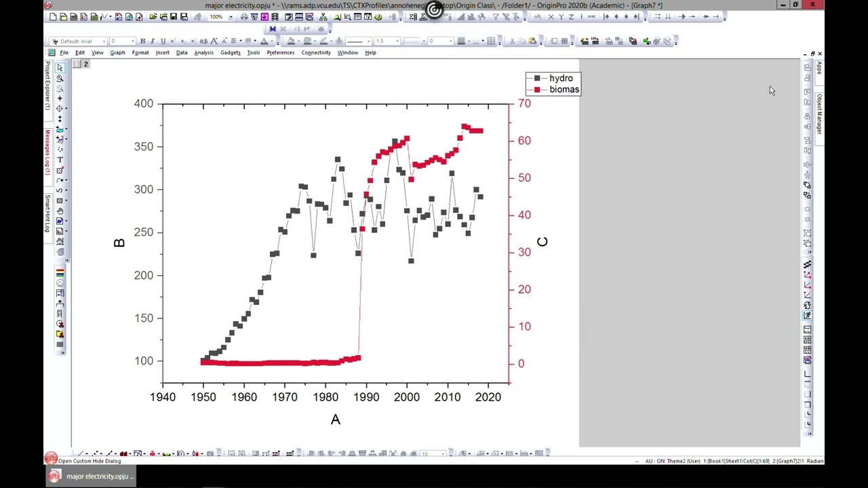Toggle Superscript text formatting
Screen dimensions: 868x488
pos(173,41)
